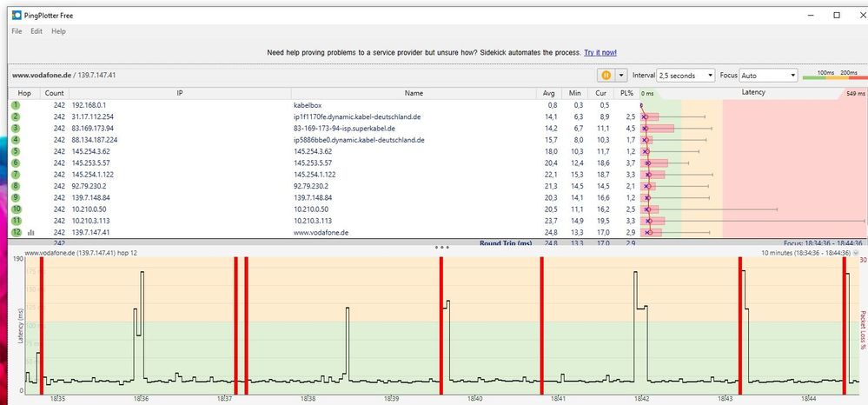Select hop 2 green circle icon
This screenshot has width=868, height=405.
(x=16, y=117)
